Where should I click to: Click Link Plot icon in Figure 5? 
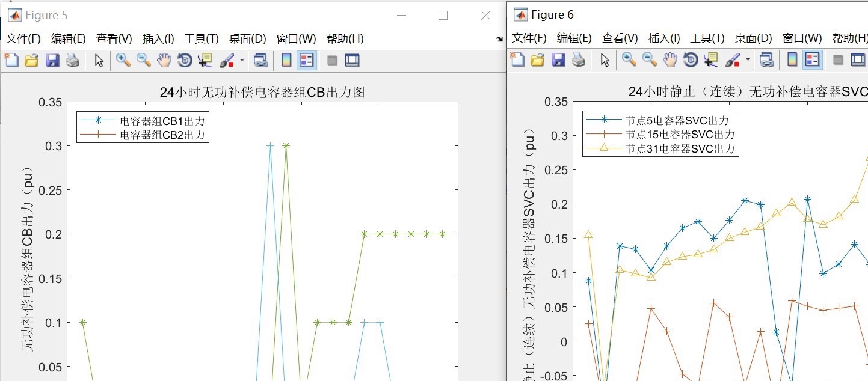260,60
